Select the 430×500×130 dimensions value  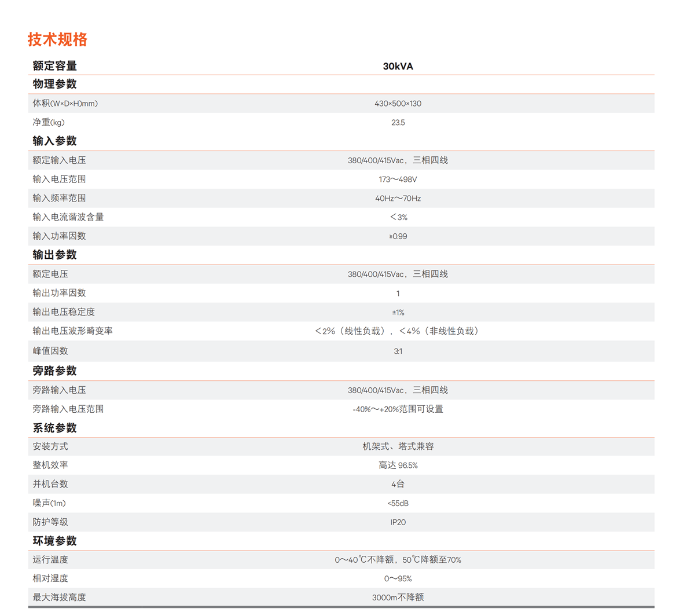(x=398, y=104)
